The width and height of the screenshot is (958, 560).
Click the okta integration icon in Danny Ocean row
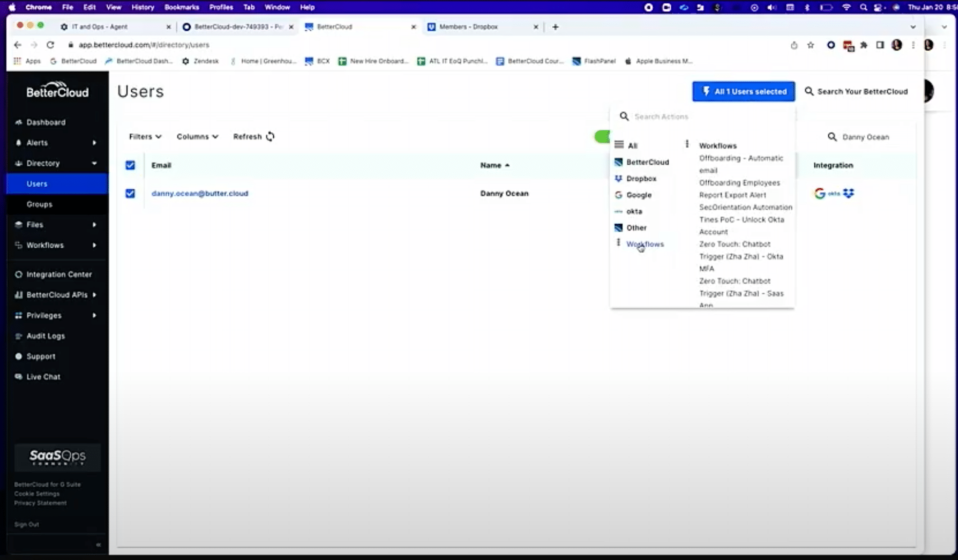tap(834, 193)
